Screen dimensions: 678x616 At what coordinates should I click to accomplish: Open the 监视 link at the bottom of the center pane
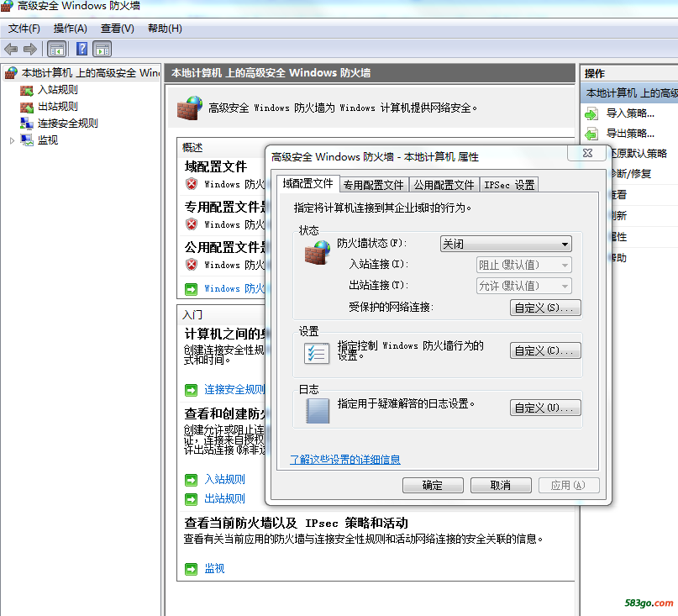tap(214, 568)
